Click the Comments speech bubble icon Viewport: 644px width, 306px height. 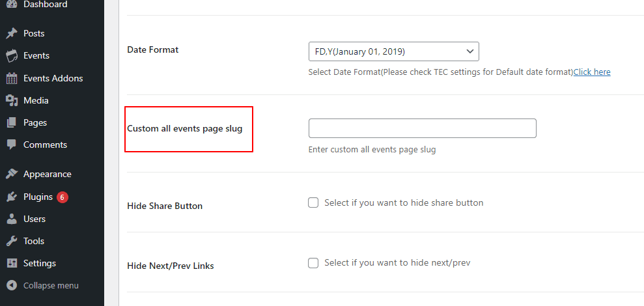click(x=12, y=145)
